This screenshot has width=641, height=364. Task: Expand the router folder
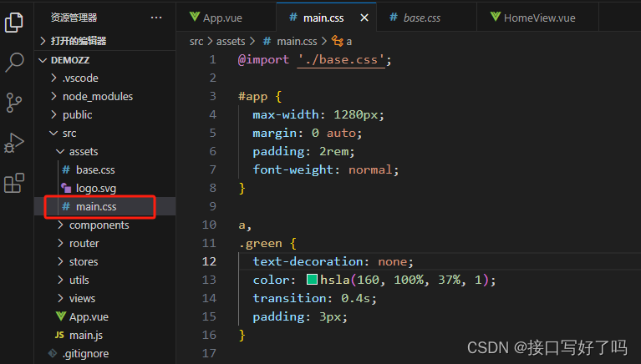(104, 244)
